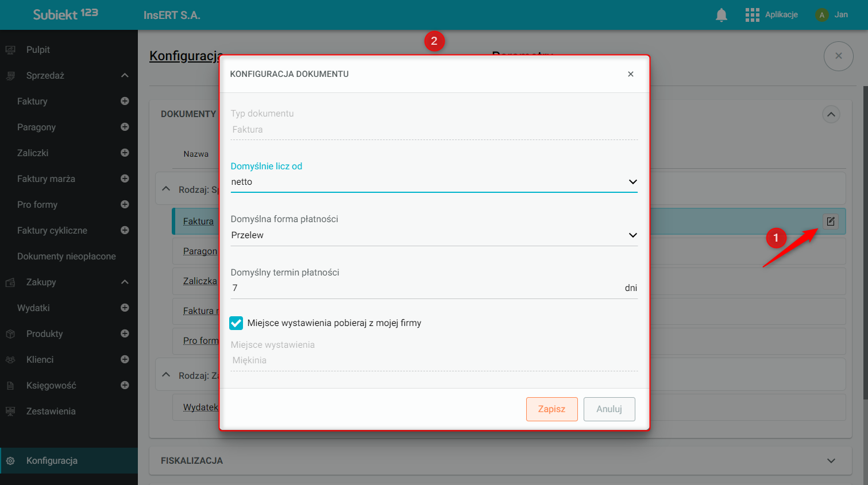Viewport: 868px width, 485px height.
Task: Open Pulpit in the sidebar
Action: [x=38, y=50]
